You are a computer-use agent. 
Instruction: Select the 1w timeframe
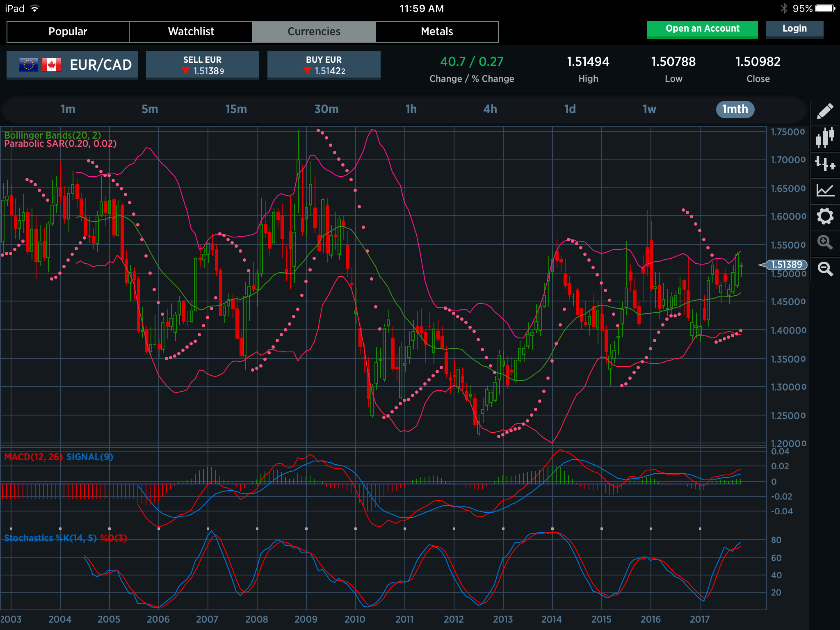(649, 109)
